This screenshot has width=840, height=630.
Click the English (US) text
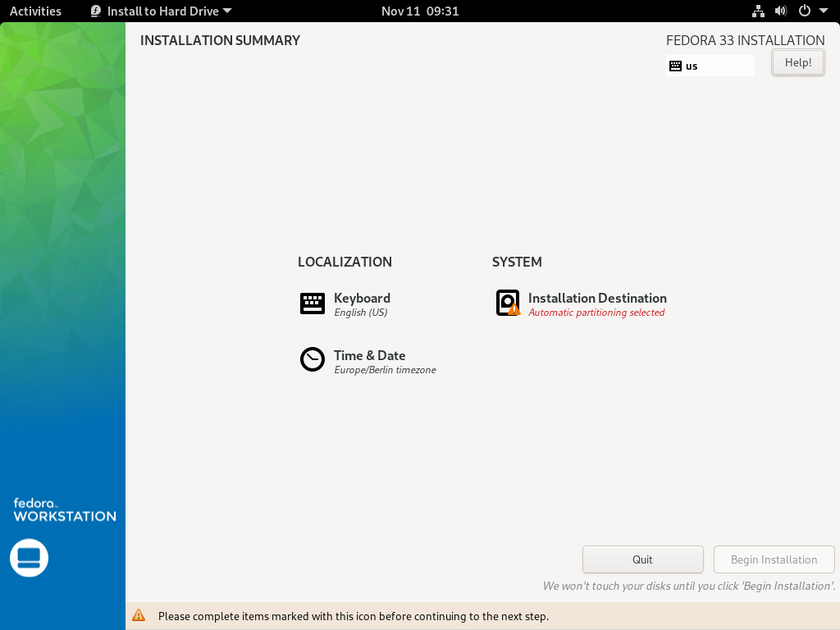[361, 313]
